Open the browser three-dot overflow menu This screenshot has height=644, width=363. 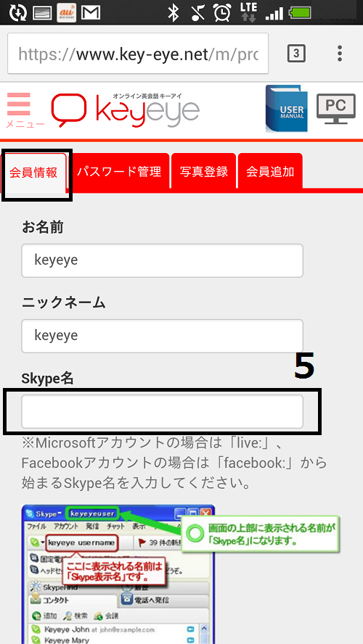pyautogui.click(x=340, y=54)
